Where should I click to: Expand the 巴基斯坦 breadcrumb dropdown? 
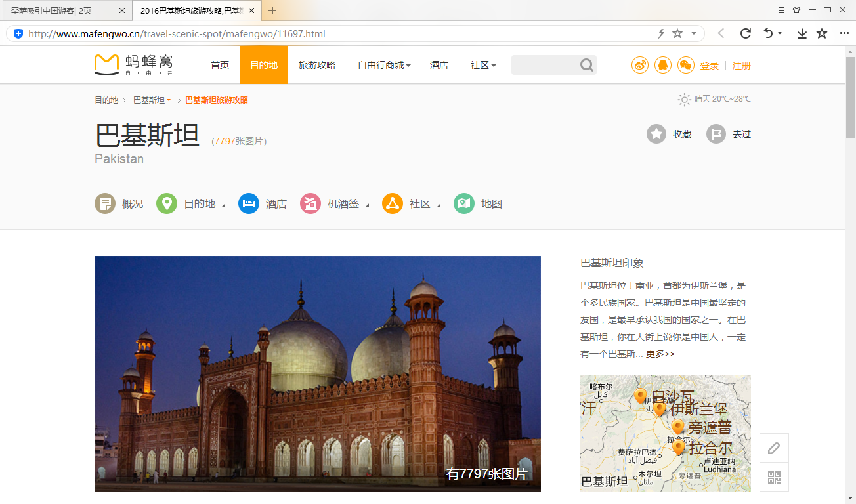pos(169,100)
